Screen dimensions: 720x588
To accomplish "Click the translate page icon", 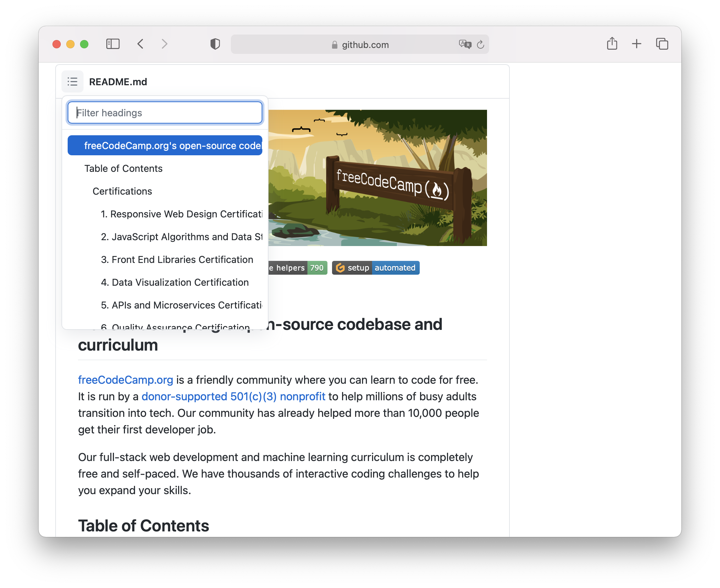I will pos(465,44).
